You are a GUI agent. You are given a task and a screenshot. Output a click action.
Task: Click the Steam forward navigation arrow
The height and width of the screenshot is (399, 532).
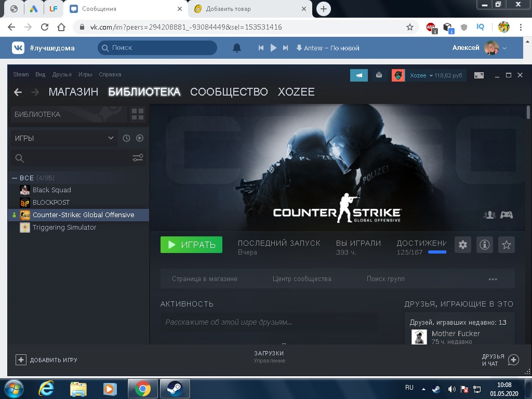pyautogui.click(x=35, y=92)
